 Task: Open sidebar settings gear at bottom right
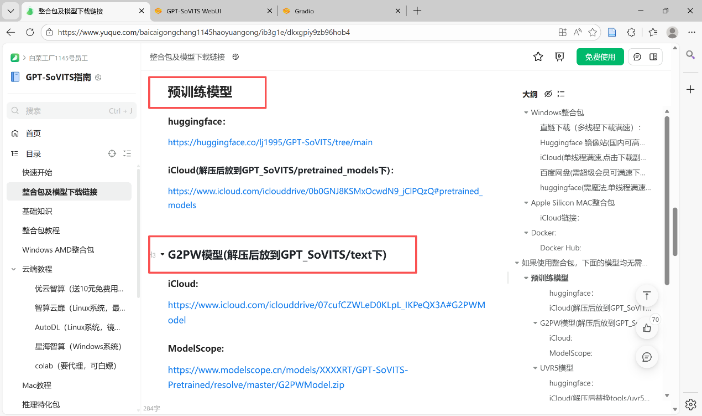click(689, 406)
